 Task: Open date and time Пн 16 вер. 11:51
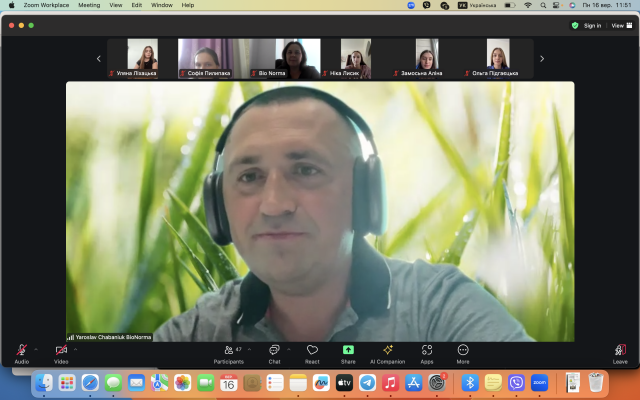pyautogui.click(x=607, y=5)
